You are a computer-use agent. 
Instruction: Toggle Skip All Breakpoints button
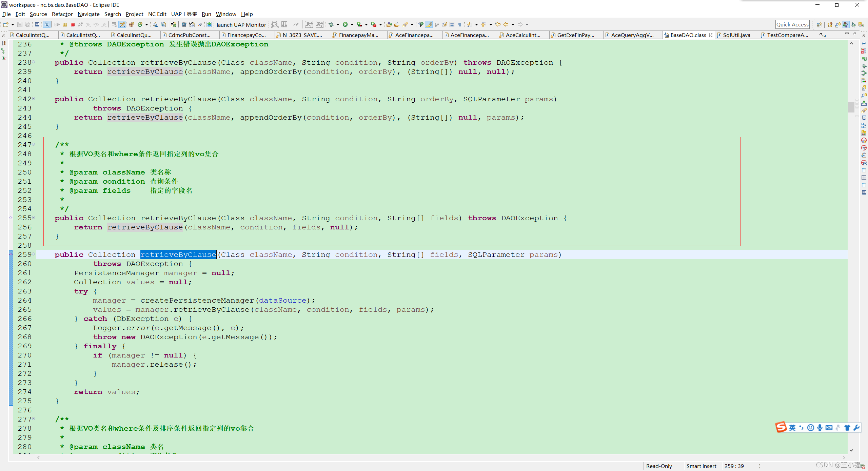47,24
